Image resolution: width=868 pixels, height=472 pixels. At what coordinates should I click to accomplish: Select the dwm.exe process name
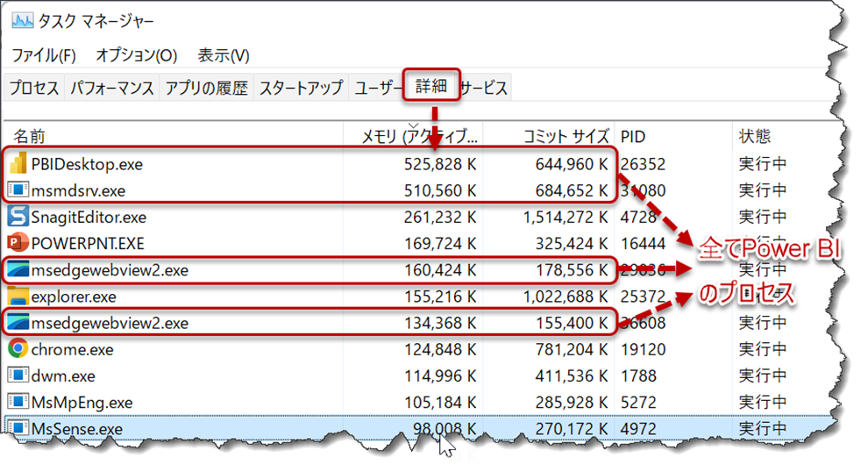(63, 376)
